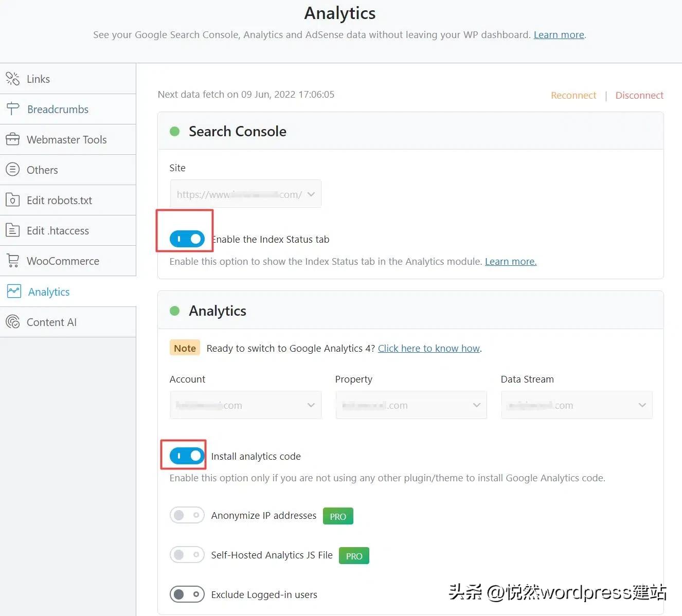
Task: Open the Edit robots.txt tab
Action: pos(68,200)
